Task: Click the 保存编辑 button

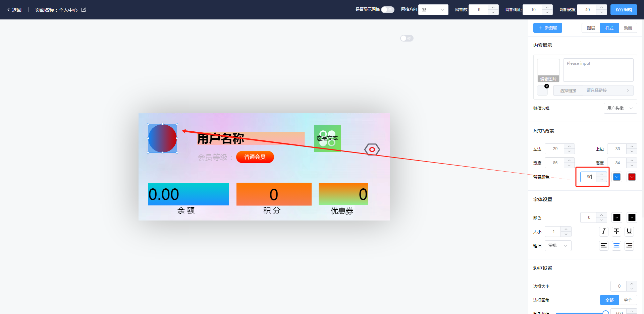Action: 624,10
